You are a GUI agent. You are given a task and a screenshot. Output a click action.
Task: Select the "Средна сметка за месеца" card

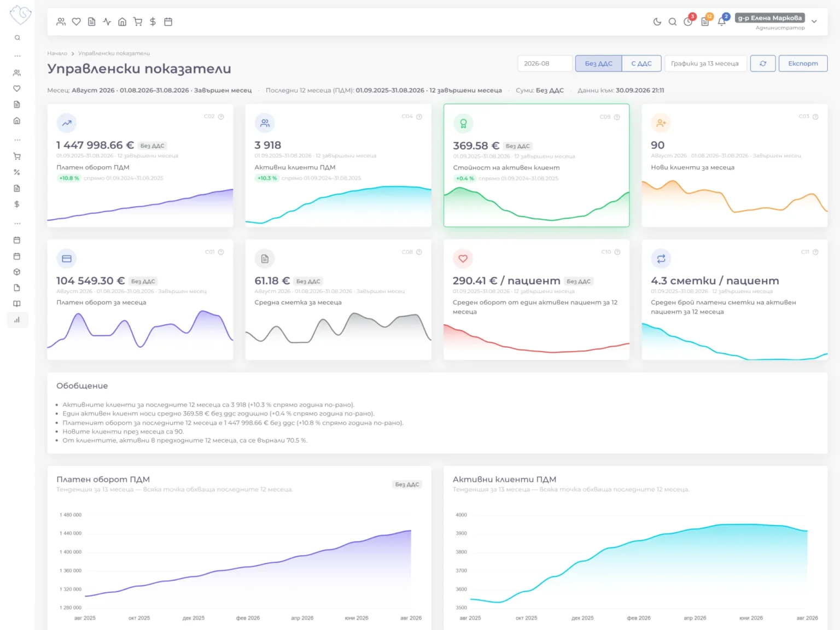[339, 300]
